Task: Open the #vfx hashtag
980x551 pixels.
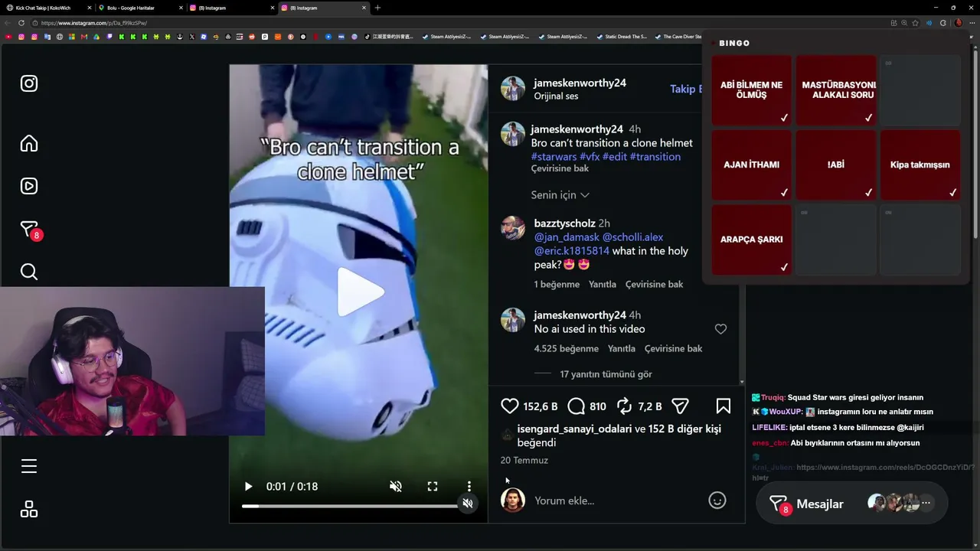Action: (x=590, y=157)
